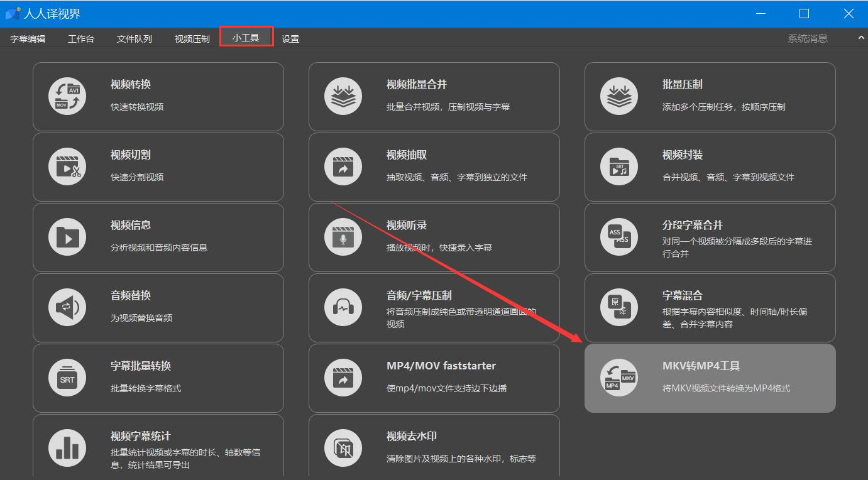Select the 视频批量合并 batch merge icon
This screenshot has width=868, height=480.
click(x=343, y=96)
